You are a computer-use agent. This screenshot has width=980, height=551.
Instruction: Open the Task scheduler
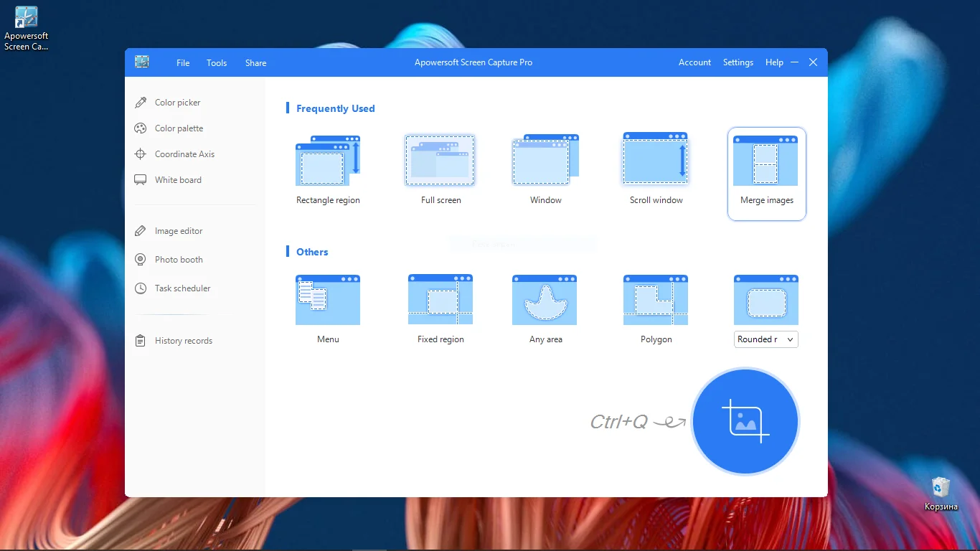point(173,288)
